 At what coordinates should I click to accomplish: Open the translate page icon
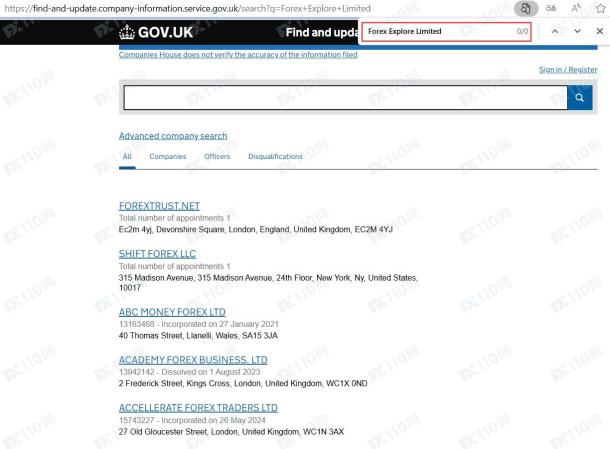pyautogui.click(x=551, y=8)
